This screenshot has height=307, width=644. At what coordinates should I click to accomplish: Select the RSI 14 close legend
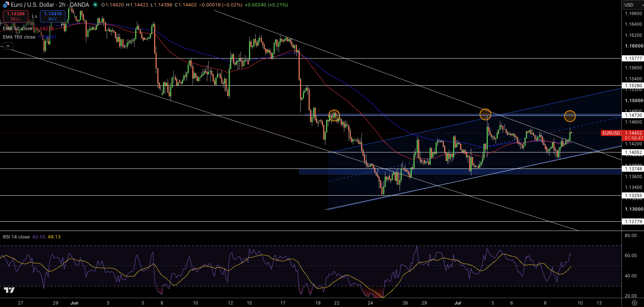[16, 237]
